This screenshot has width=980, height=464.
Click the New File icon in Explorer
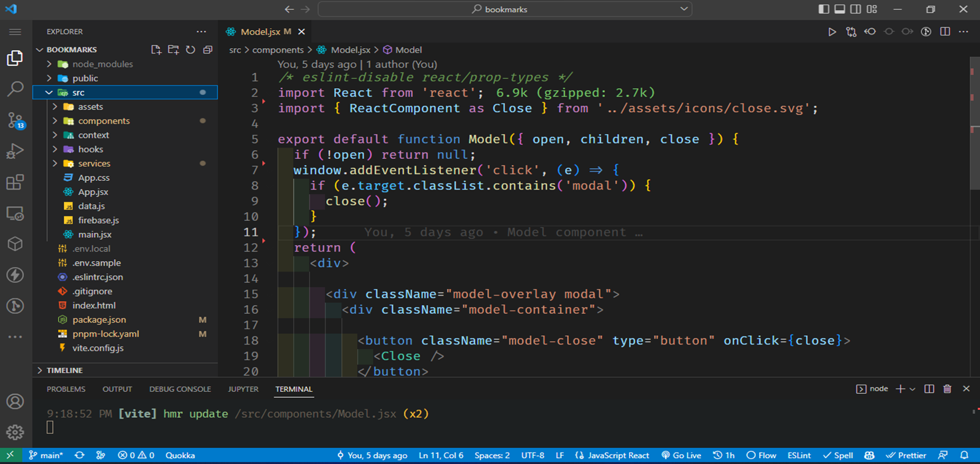point(156,49)
